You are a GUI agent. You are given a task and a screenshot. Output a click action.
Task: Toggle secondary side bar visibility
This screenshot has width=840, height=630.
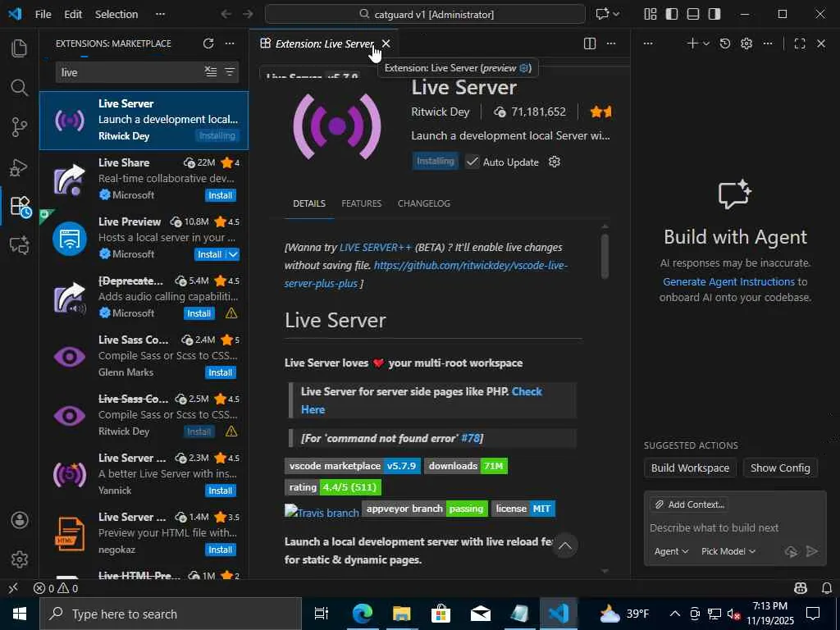714,14
